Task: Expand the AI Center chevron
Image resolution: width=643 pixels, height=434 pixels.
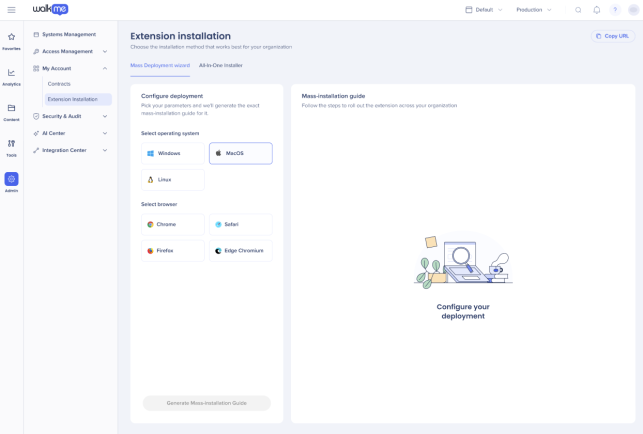Action: click(x=105, y=133)
